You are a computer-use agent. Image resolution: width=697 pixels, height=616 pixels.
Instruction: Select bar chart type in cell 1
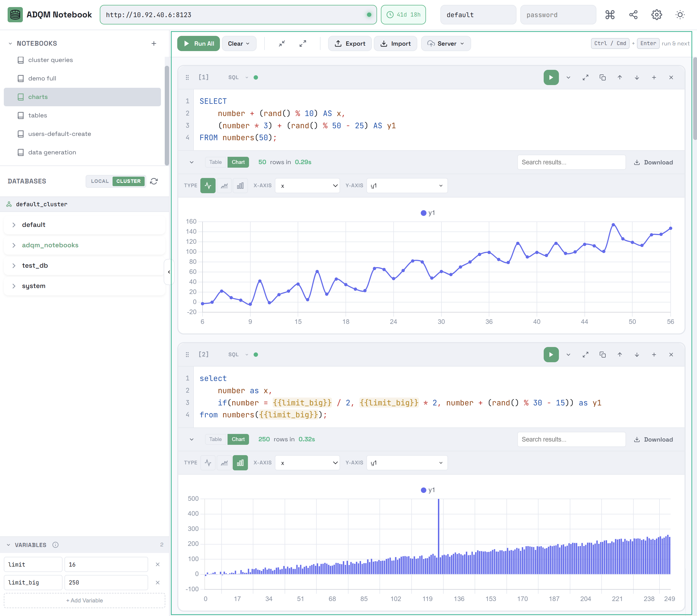pyautogui.click(x=240, y=185)
